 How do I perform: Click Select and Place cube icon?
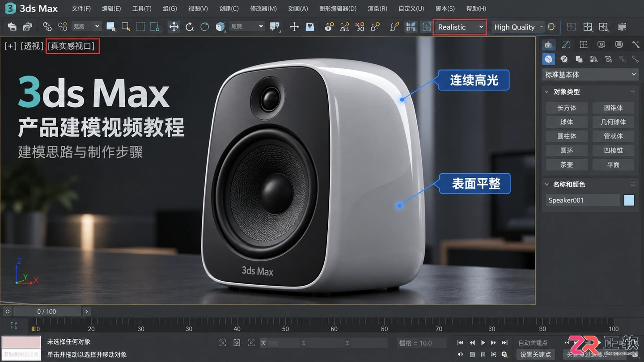click(x=220, y=27)
